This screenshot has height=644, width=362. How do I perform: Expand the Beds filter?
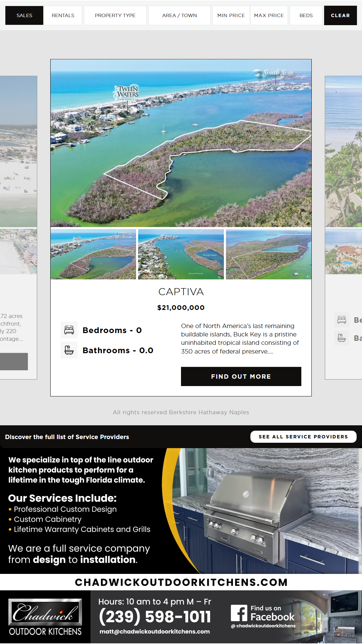[306, 15]
